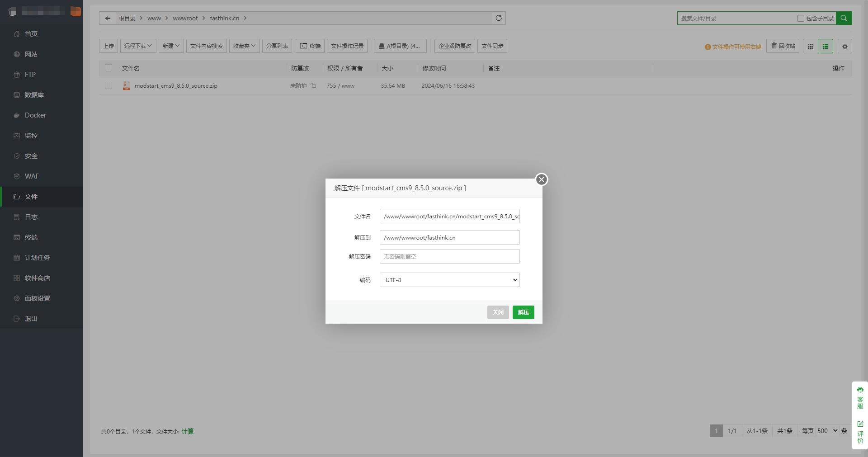
Task: Toggle the select-all checkbox in table header
Action: (108, 68)
